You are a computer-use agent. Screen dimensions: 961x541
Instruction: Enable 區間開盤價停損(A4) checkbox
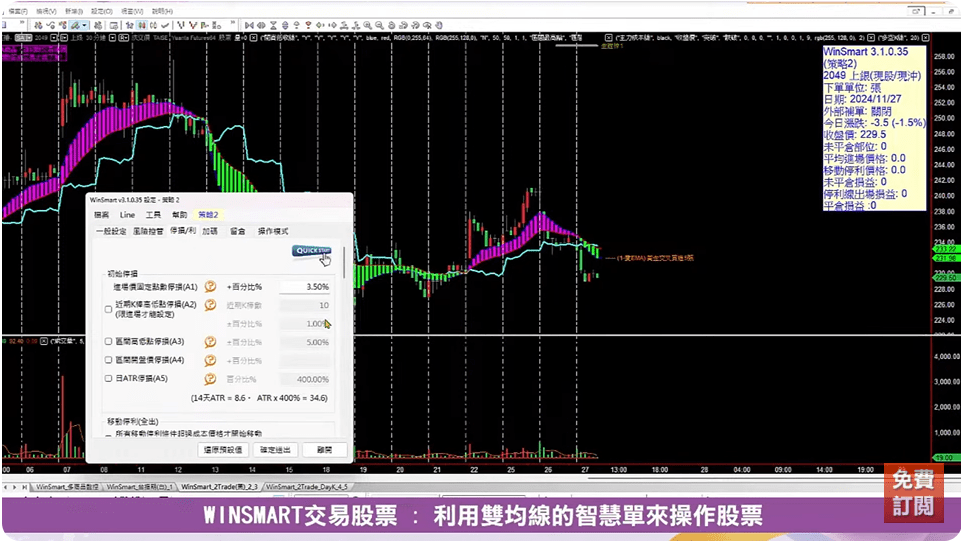point(108,360)
